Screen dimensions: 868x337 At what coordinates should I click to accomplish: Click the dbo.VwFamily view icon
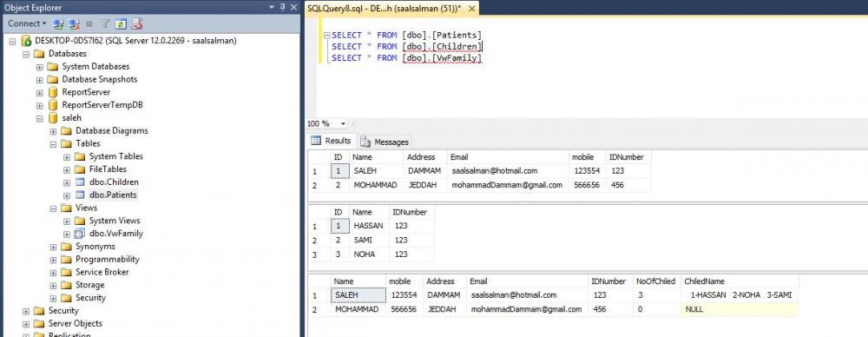click(80, 234)
